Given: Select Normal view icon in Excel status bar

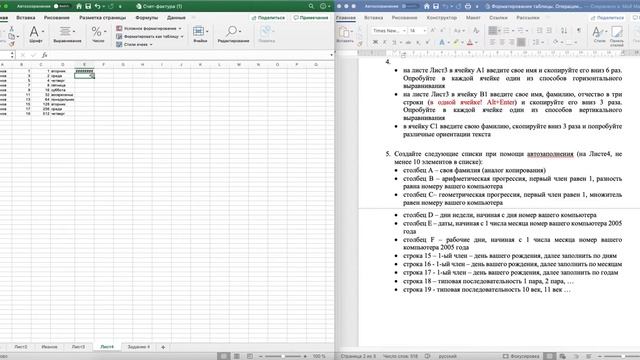Looking at the screenshot, I should [x=223, y=356].
